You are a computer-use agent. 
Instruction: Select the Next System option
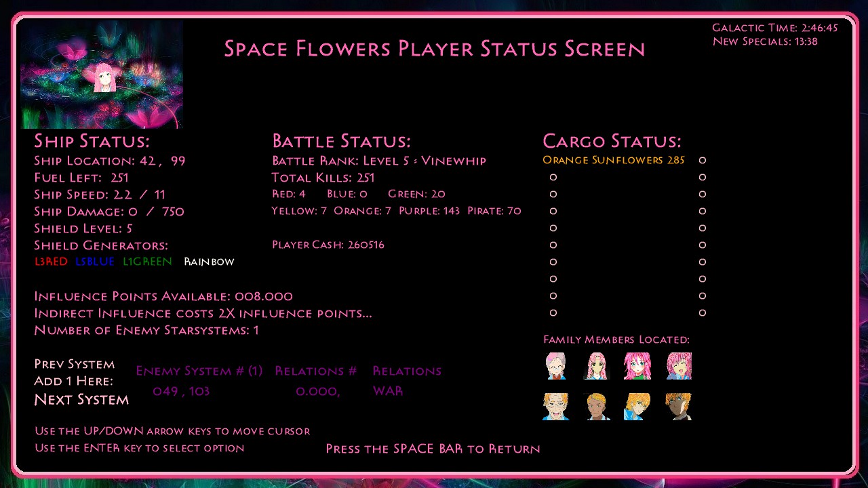[81, 399]
